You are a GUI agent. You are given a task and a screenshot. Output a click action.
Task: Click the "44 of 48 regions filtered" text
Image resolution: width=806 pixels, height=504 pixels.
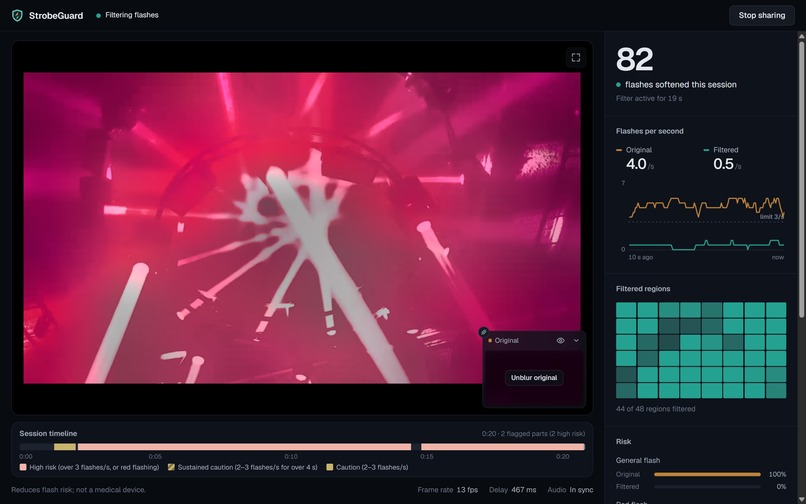[655, 409]
